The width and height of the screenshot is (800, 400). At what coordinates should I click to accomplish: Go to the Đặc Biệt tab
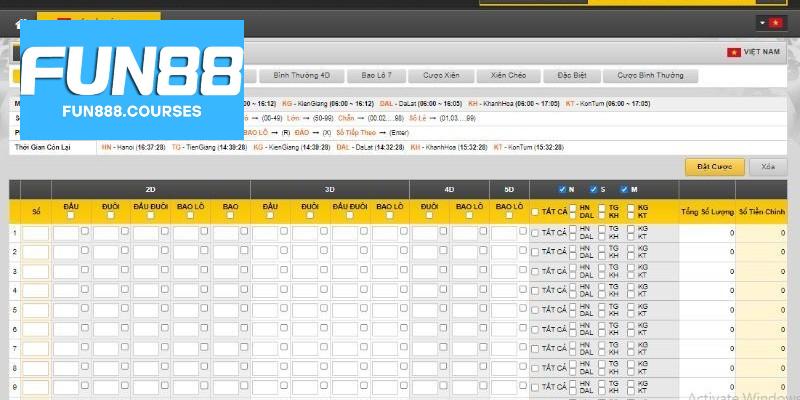569,75
